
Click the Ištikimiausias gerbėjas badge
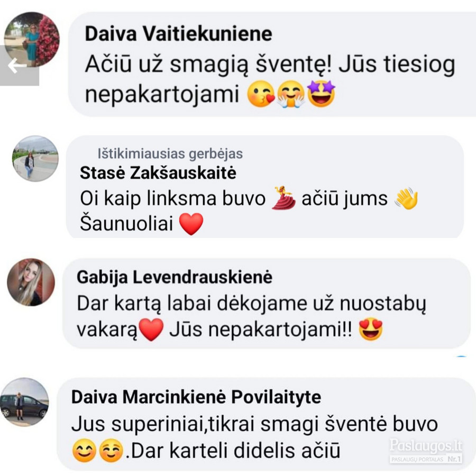(x=170, y=153)
